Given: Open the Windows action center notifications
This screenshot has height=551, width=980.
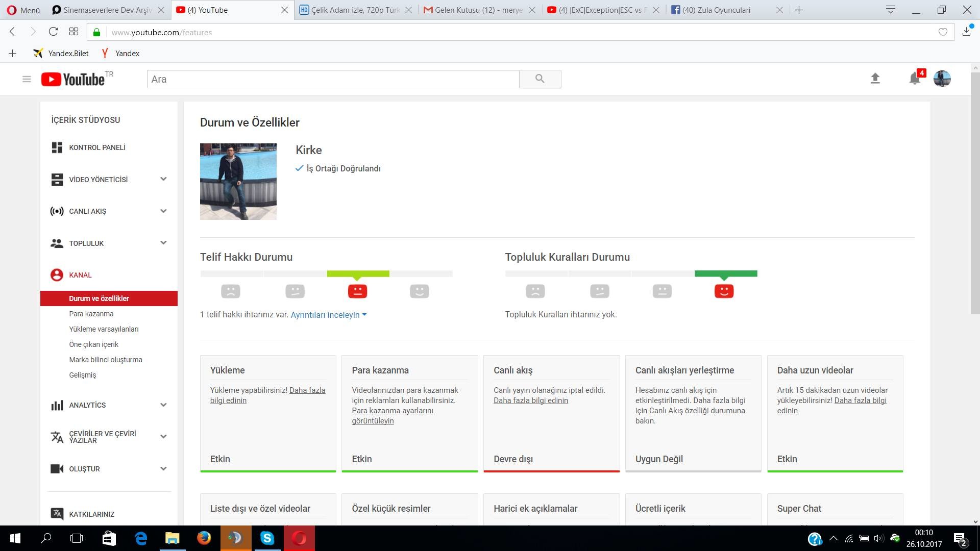Looking at the screenshot, I should (960, 538).
